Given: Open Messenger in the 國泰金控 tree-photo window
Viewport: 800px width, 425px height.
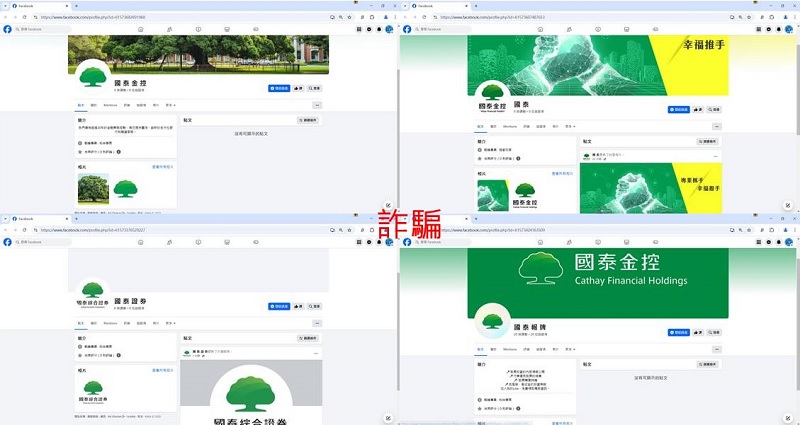Looking at the screenshot, I should 369,29.
